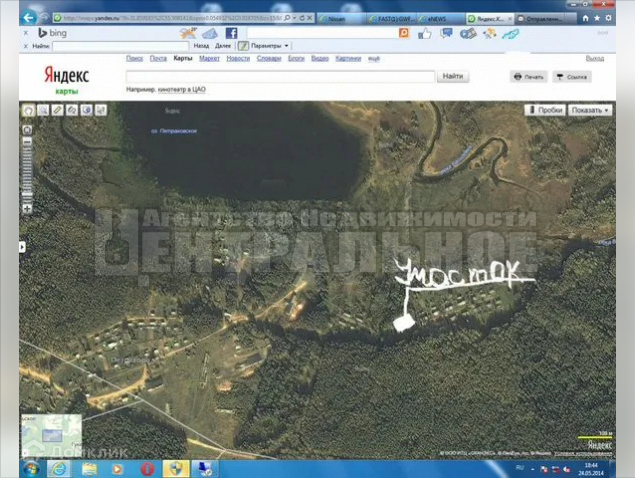Click the browser home icon
The image size is (635, 478).
point(585,18)
